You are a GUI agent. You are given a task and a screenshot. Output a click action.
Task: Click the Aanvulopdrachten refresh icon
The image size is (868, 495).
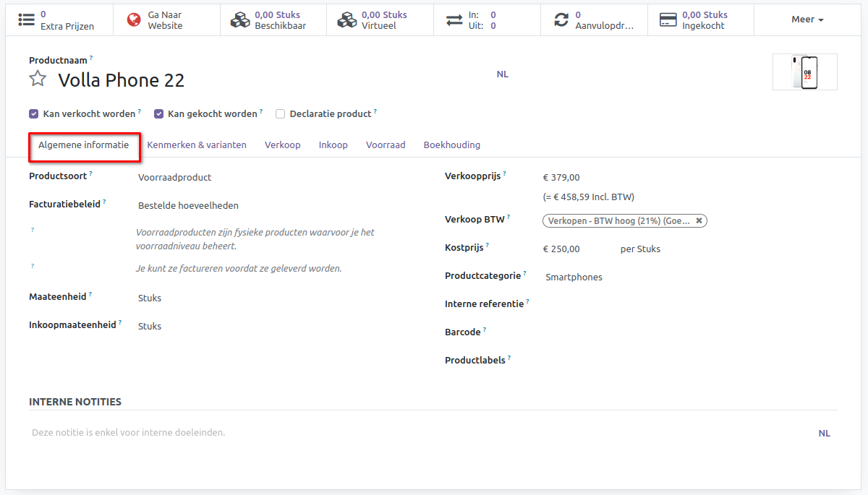[x=561, y=20]
